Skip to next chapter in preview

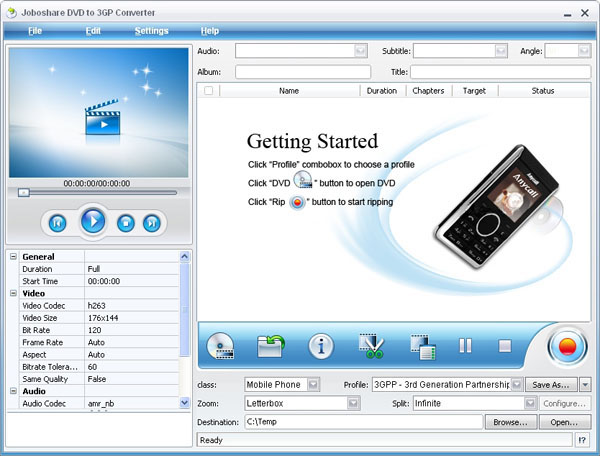click(x=152, y=223)
